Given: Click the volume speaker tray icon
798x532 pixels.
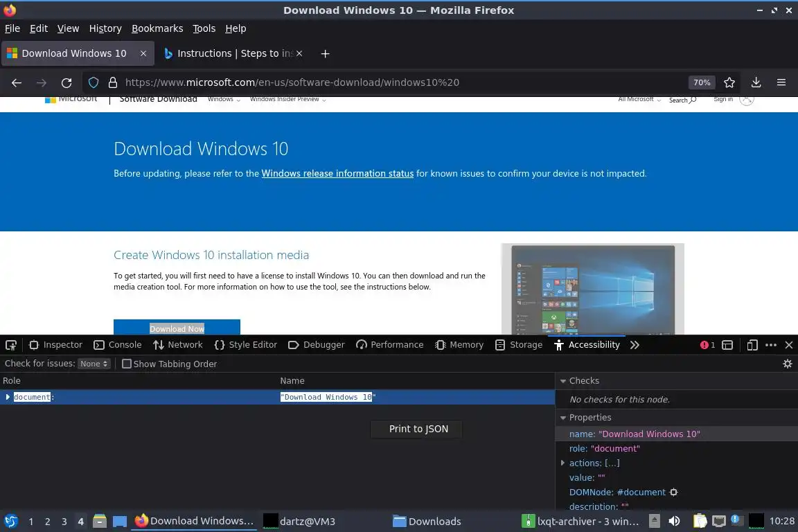Looking at the screenshot, I should (674, 522).
